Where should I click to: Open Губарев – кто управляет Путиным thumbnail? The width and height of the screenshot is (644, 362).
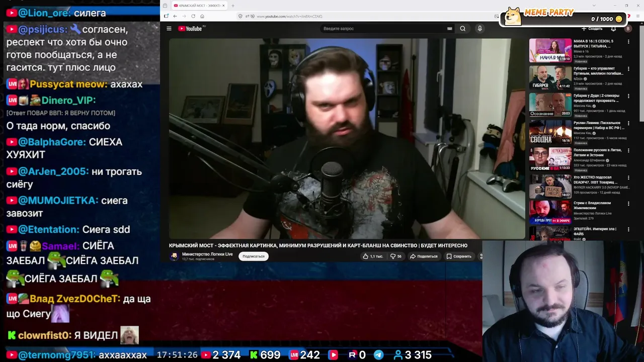click(550, 77)
